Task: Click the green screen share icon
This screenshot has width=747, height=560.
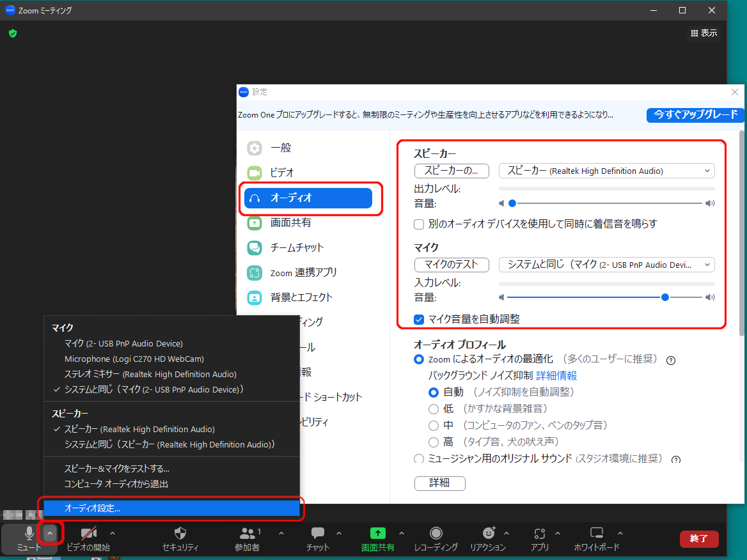Action: (377, 533)
